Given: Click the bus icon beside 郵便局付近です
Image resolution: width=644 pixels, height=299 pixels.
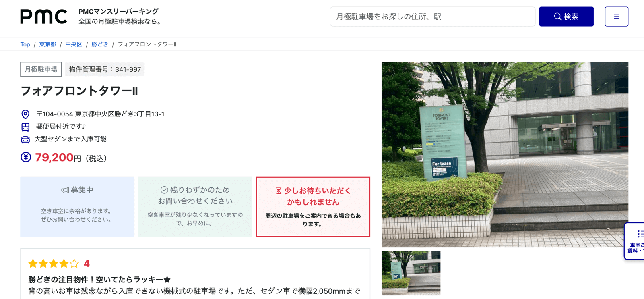Looking at the screenshot, I should pos(25,127).
